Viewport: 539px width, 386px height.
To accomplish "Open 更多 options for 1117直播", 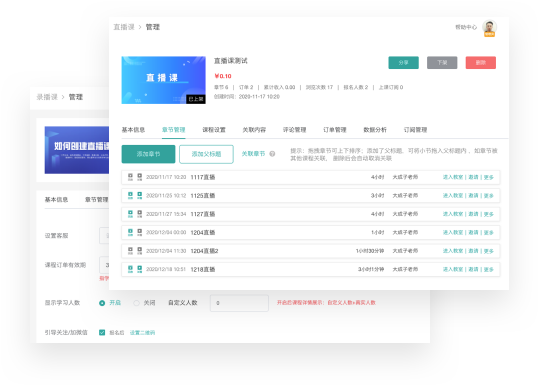I will [488, 177].
